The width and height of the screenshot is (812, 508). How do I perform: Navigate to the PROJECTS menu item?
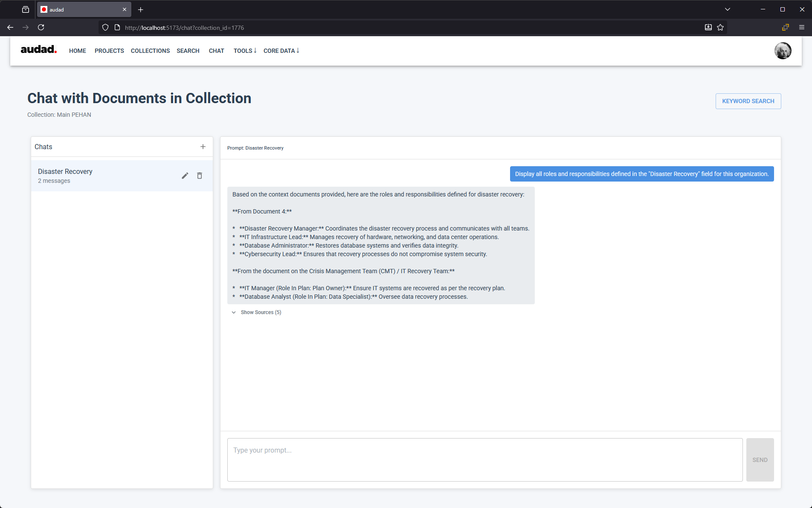(109, 51)
